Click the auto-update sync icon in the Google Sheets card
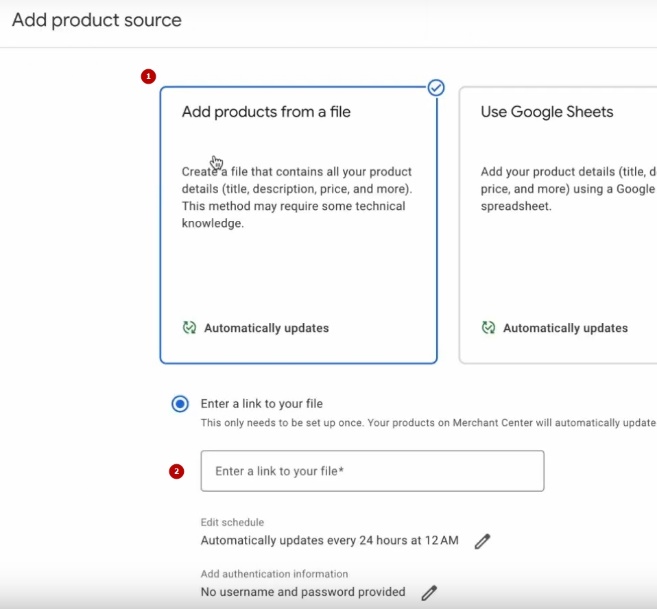 (488, 328)
